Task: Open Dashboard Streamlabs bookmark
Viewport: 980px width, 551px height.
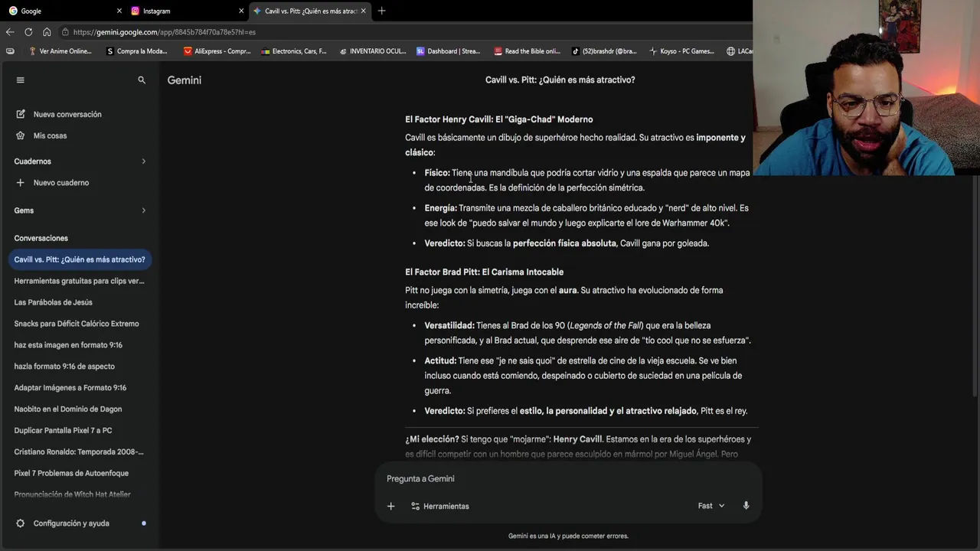Action: (448, 51)
